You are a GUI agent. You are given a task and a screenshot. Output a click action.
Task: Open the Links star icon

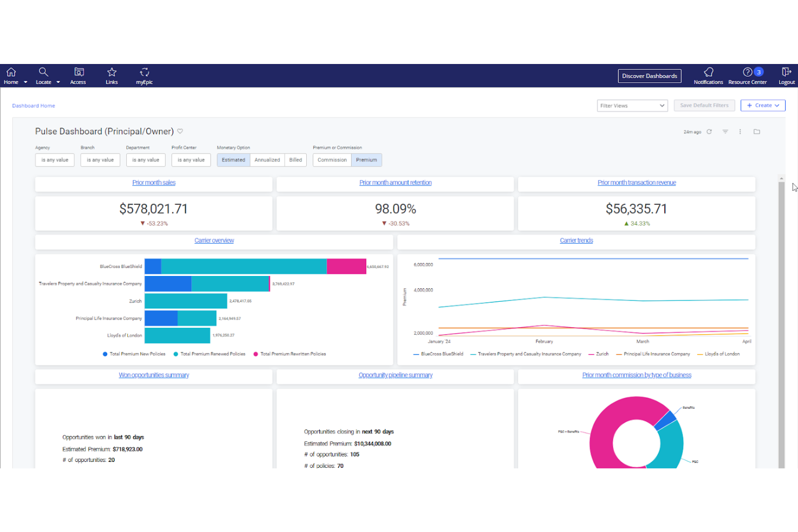pyautogui.click(x=112, y=72)
